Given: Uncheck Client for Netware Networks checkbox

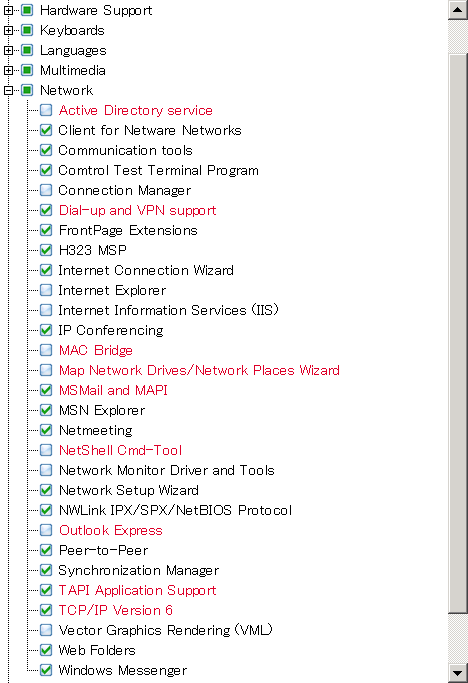Looking at the screenshot, I should click(x=46, y=130).
